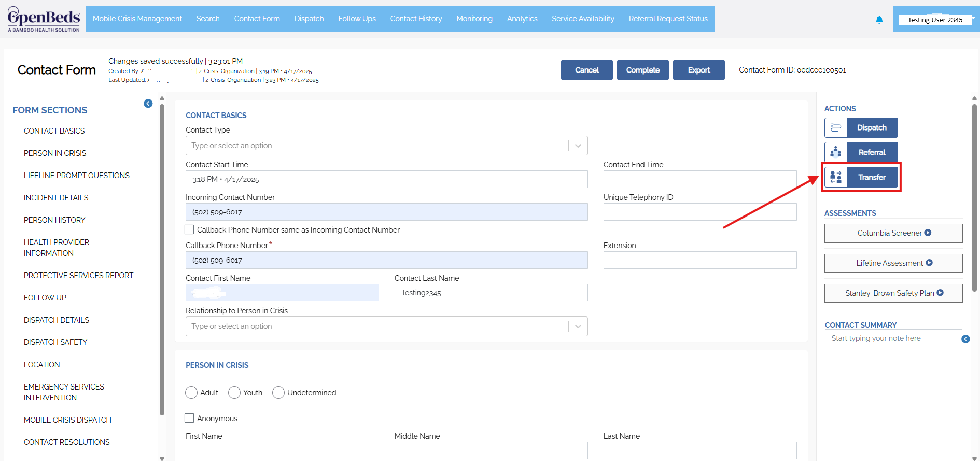980x461 pixels.
Task: Click the Contact Summary note area
Action: point(893,395)
